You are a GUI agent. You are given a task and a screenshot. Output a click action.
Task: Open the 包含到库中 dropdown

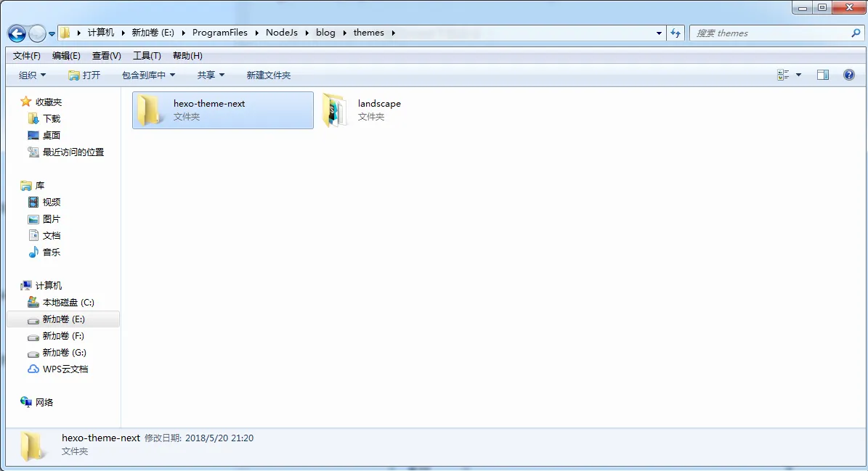pos(148,75)
